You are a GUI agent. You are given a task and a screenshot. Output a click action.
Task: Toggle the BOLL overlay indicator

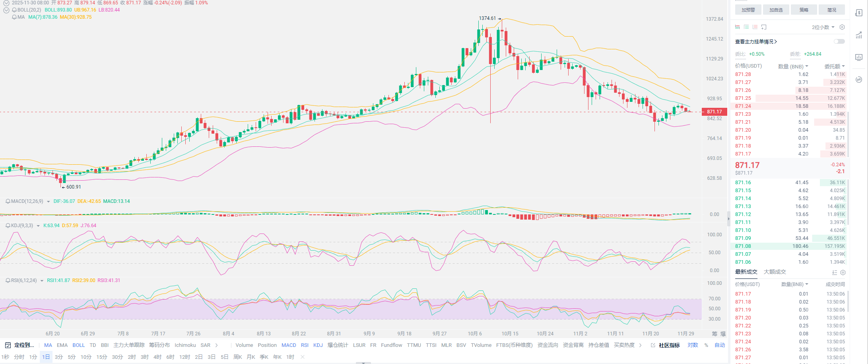[x=78, y=345]
